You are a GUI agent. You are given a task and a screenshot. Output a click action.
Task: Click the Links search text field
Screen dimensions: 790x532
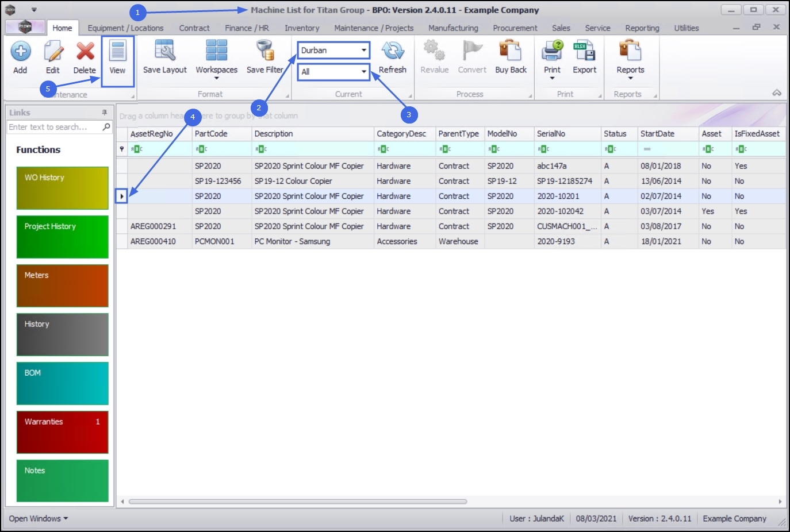[x=55, y=127]
